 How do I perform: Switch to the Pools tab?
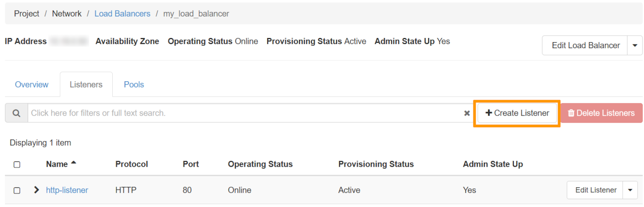pos(134,84)
